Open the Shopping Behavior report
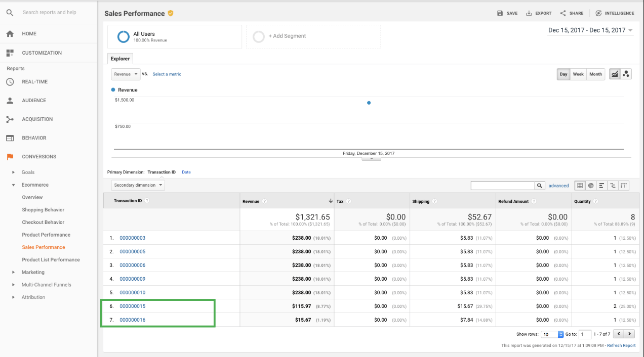Viewport: 644px width, 357px height. pos(43,210)
